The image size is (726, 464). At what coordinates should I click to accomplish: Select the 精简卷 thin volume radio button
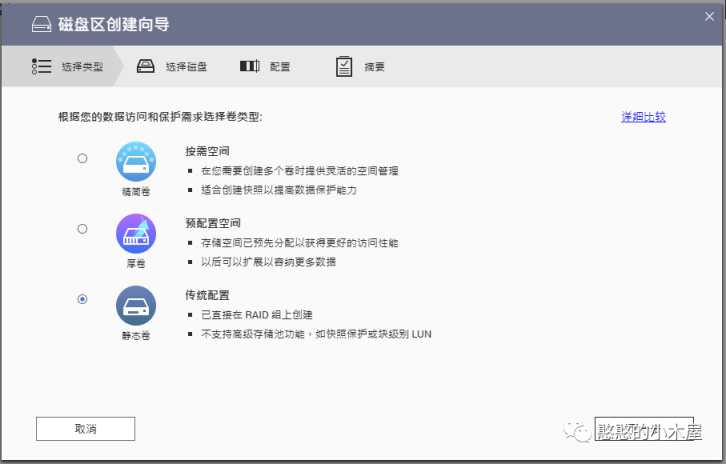tap(82, 158)
